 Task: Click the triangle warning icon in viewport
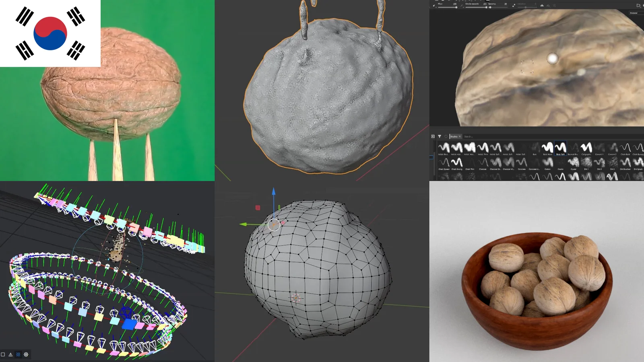pos(10,354)
